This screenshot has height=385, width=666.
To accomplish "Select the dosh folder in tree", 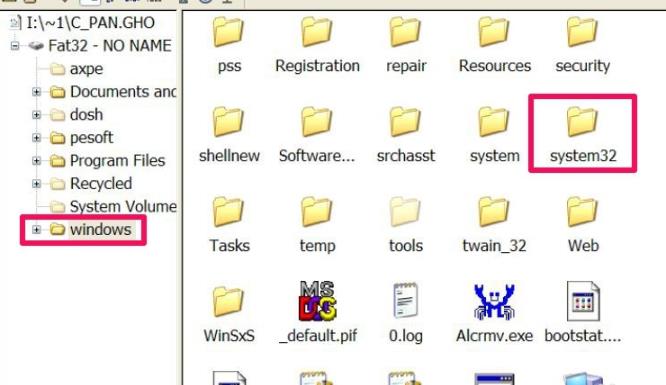I will tap(86, 114).
